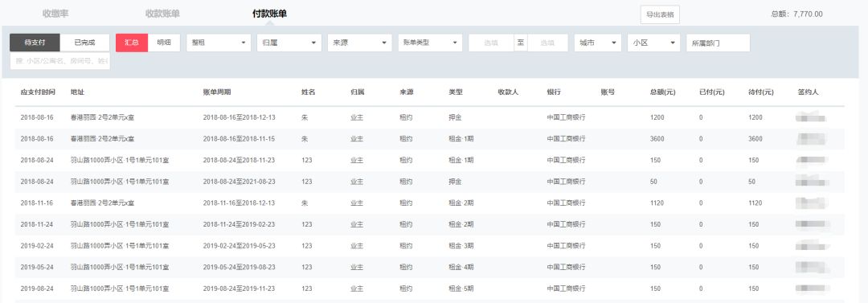Select period 2019-05-24至2019-08-23

(240, 267)
